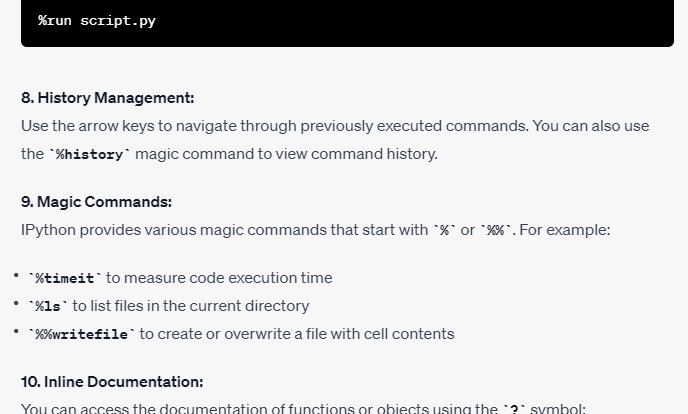Select the 8. History Management heading

(108, 97)
